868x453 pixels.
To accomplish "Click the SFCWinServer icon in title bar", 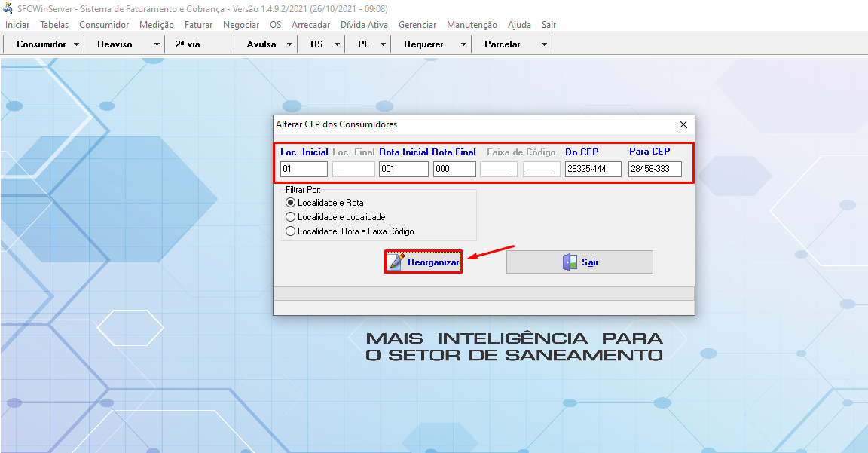I will click(8, 8).
